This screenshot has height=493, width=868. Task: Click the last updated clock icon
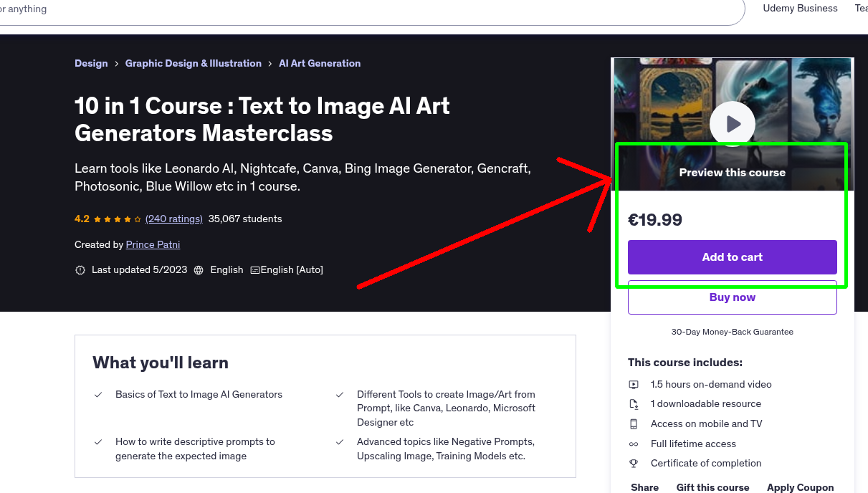click(80, 269)
